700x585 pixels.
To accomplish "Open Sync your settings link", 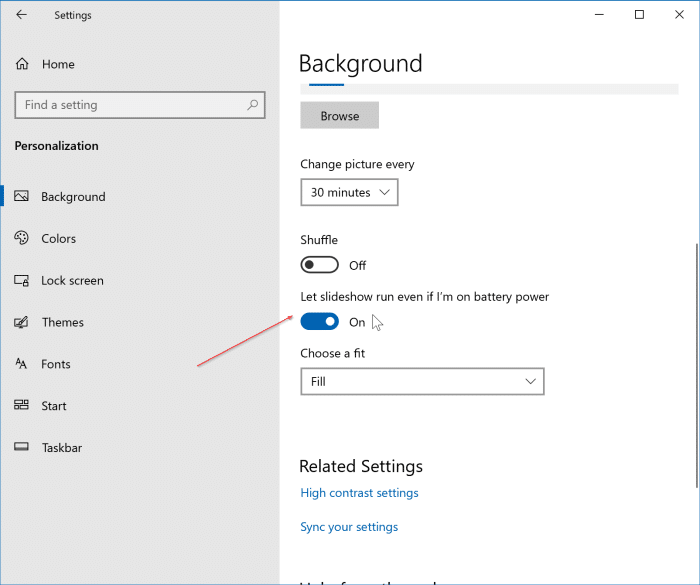I will 349,527.
